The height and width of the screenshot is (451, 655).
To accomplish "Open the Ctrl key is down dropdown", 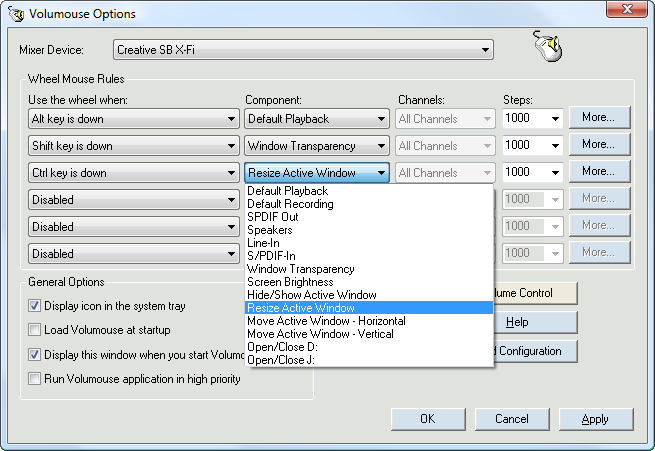I will coord(228,173).
